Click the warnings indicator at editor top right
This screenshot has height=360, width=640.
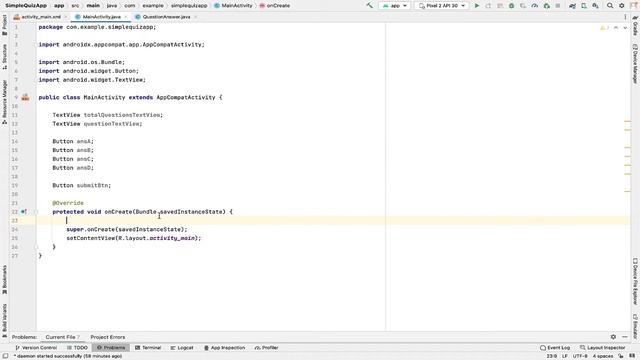coord(604,27)
